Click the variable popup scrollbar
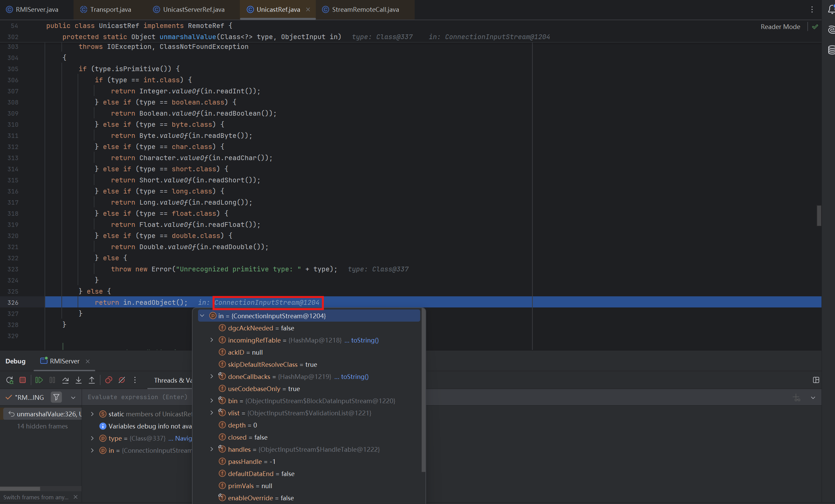 [x=423, y=390]
